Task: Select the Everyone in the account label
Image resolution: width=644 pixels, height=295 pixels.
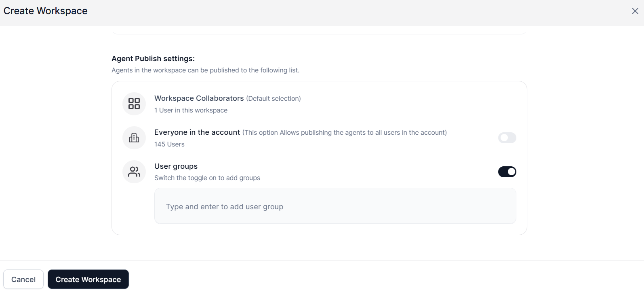Action: coord(197,132)
